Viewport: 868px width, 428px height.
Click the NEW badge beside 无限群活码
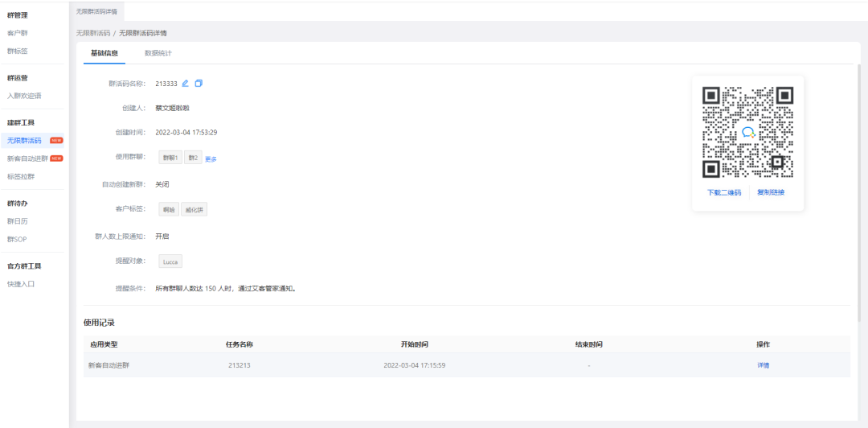56,141
